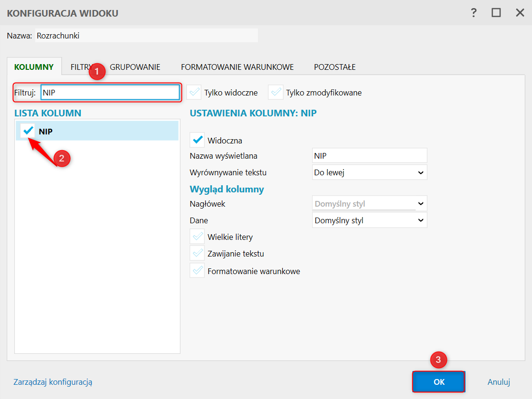
Task: Close the Konfiguracja widoku dialog
Action: coord(520,13)
